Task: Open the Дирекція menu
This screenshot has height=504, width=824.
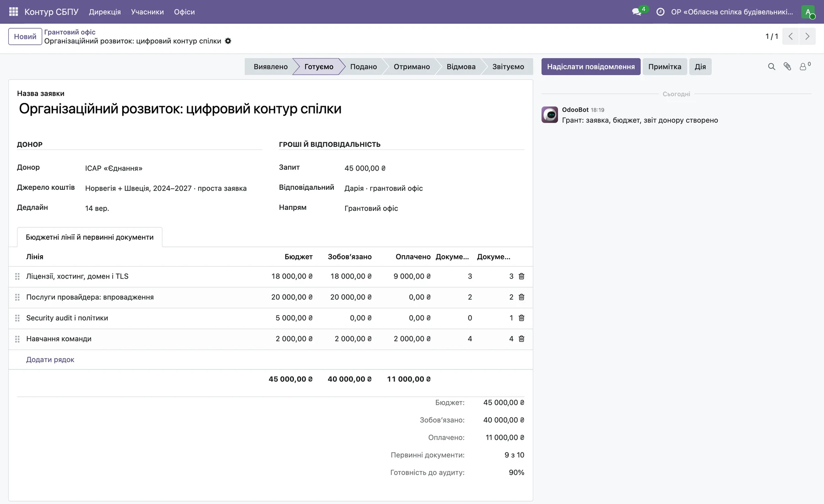Action: [x=105, y=12]
